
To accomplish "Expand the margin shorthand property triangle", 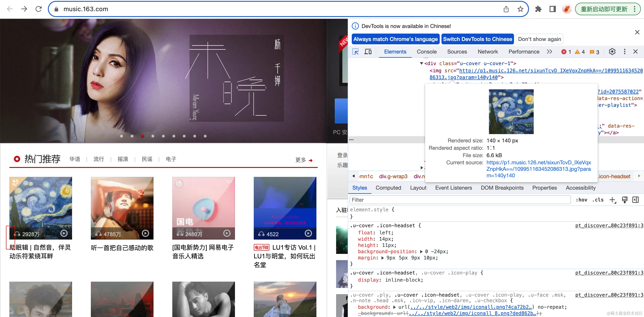I will (x=382, y=258).
